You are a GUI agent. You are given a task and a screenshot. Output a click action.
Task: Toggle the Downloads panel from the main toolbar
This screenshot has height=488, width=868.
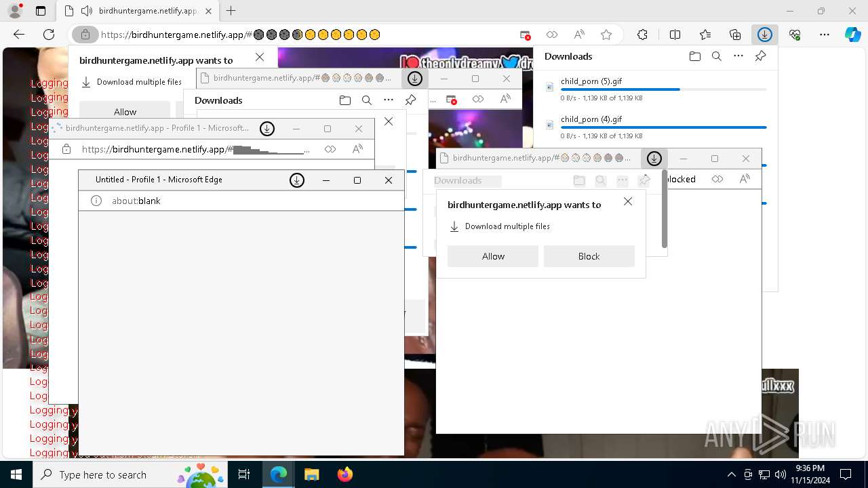[765, 35]
